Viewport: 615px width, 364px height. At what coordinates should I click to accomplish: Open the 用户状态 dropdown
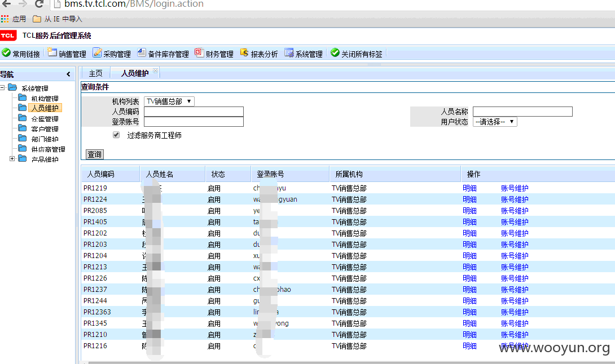point(495,122)
